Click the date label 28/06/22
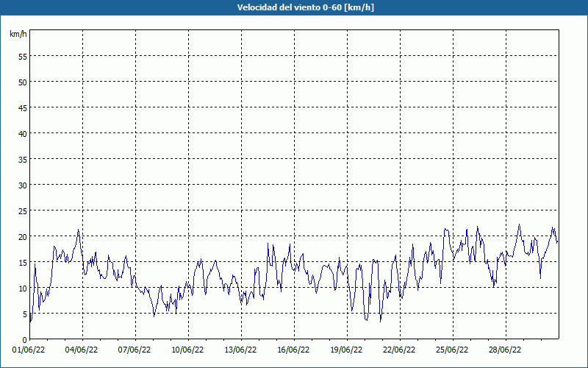Screen dimensions: 588x368 pos(505,350)
